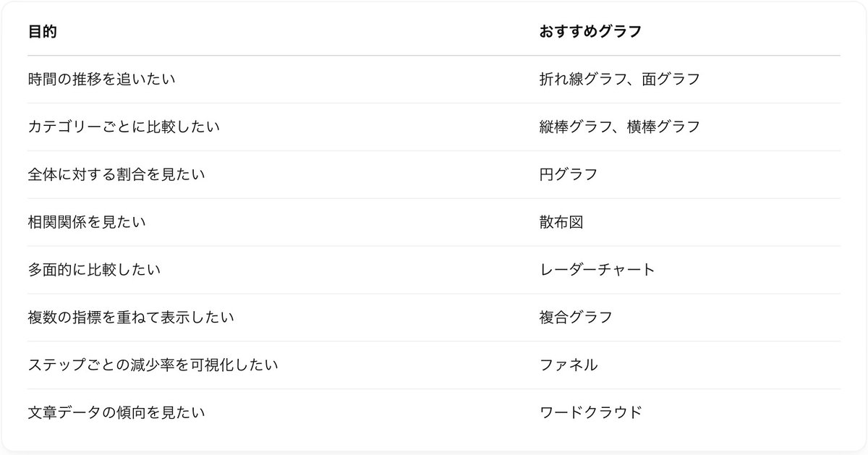
Task: Select the 全体に対する割合を見たい cell
Action: (116, 175)
